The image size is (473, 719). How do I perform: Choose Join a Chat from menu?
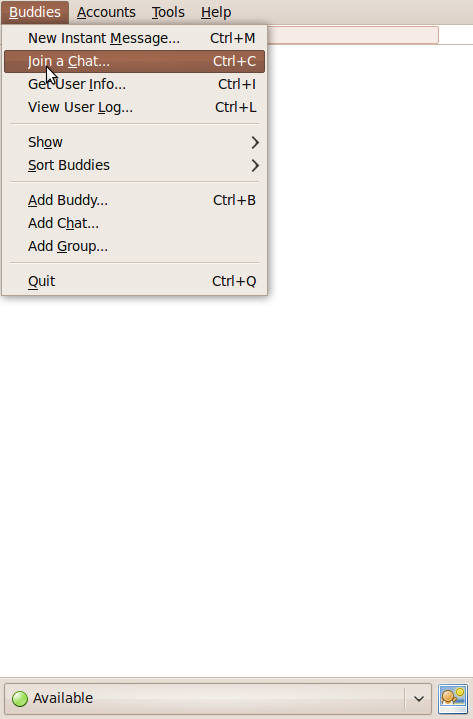[134, 61]
